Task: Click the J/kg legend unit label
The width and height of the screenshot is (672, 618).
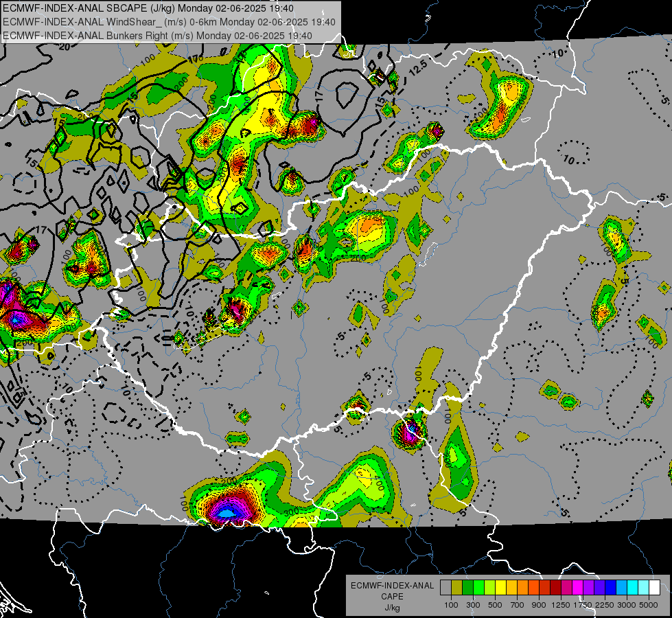Action: tap(392, 608)
